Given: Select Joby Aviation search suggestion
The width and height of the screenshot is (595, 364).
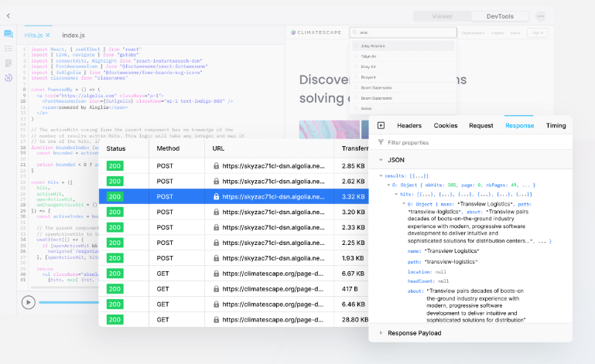Looking at the screenshot, I should coord(403,46).
